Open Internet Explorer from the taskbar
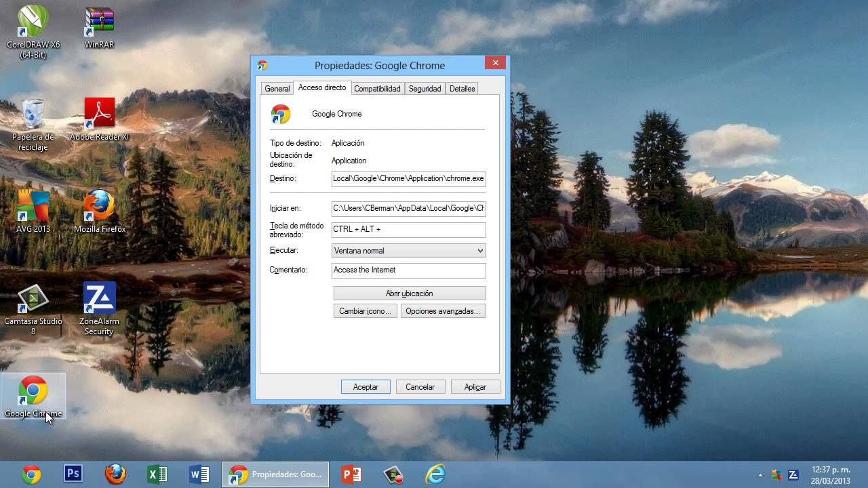Screen dimensions: 868x488 (x=435, y=474)
